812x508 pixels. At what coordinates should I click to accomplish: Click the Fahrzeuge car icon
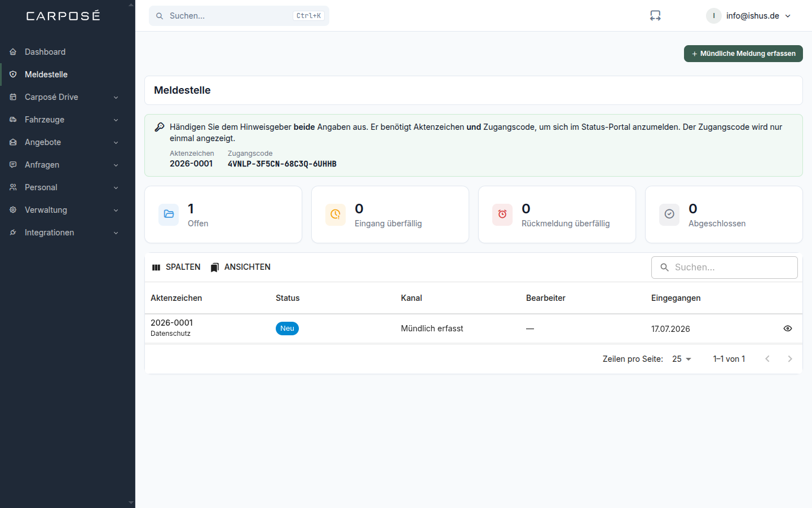coord(13,120)
